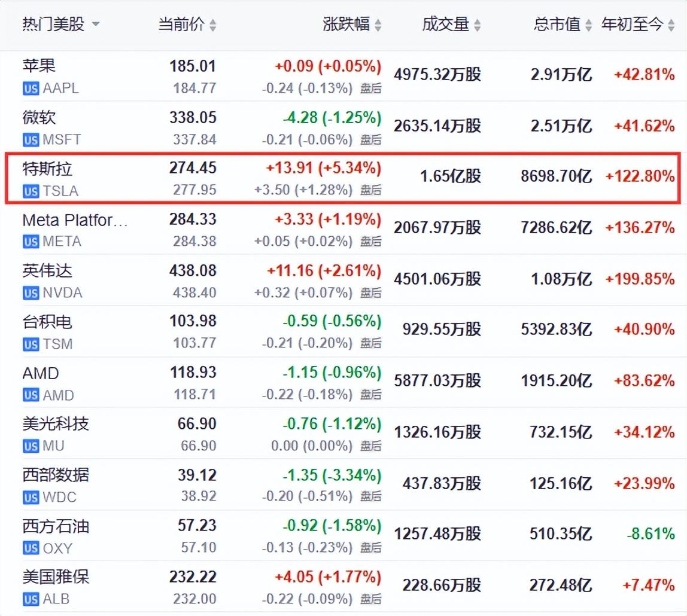Click Apple's volume 4975.32万股
Image resolution: width=687 pixels, height=616 pixels.
click(437, 75)
